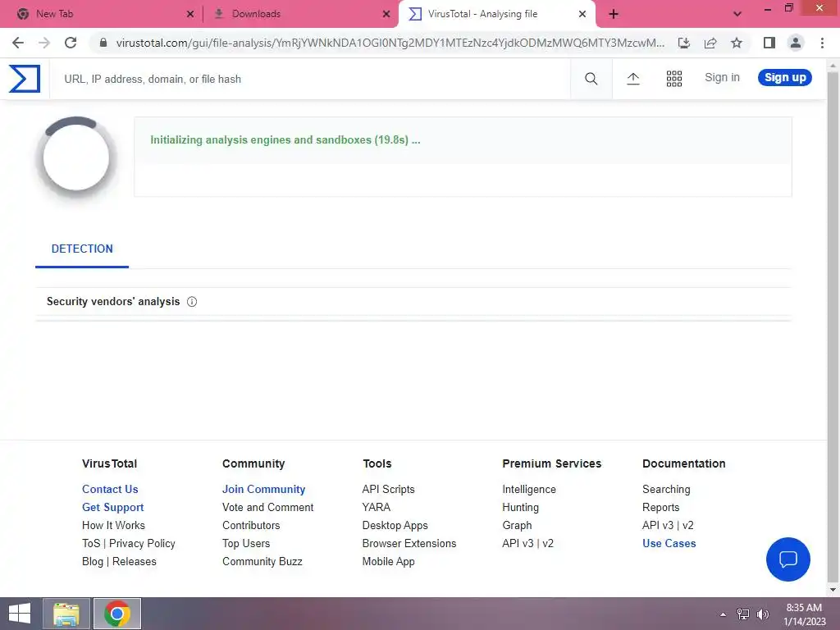Go back with browser back arrow
This screenshot has height=630, width=840.
click(18, 43)
